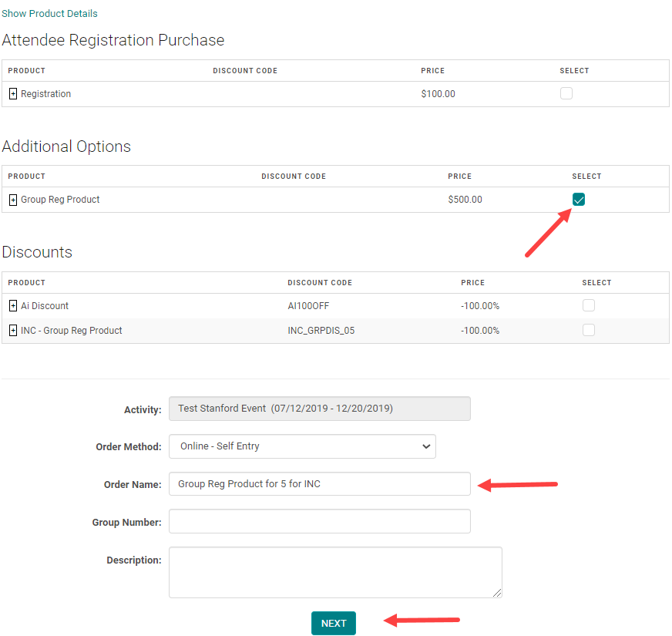The width and height of the screenshot is (672, 636).
Task: Click the Description box resize handle
Action: [498, 593]
